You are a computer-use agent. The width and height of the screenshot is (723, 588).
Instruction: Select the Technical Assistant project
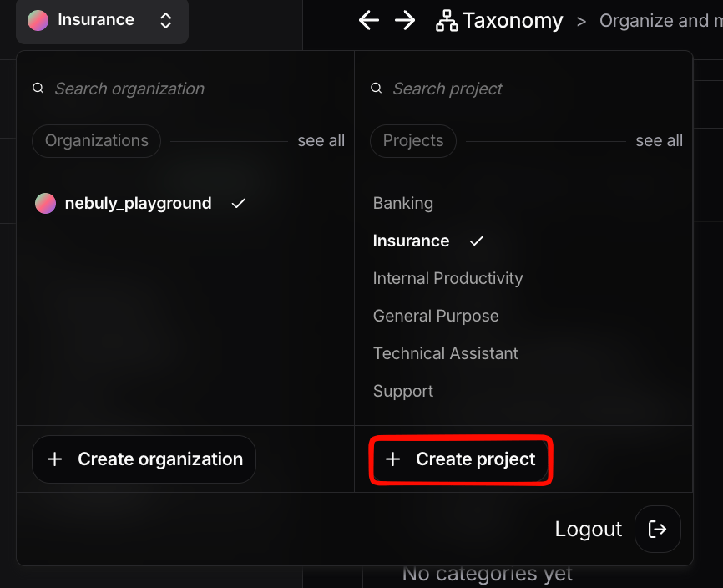point(446,353)
